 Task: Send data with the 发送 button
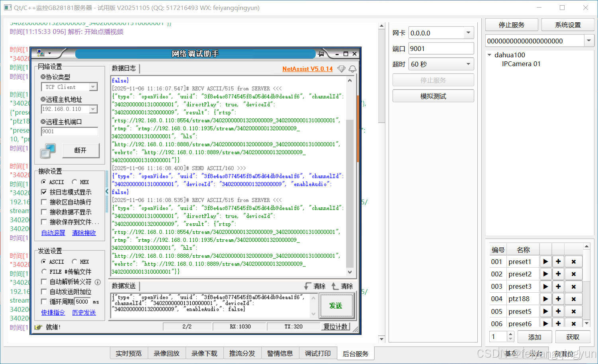tap(336, 305)
